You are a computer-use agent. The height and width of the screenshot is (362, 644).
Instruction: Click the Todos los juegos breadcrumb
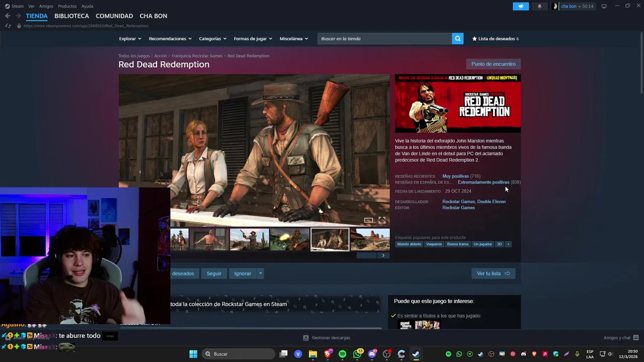pos(134,56)
